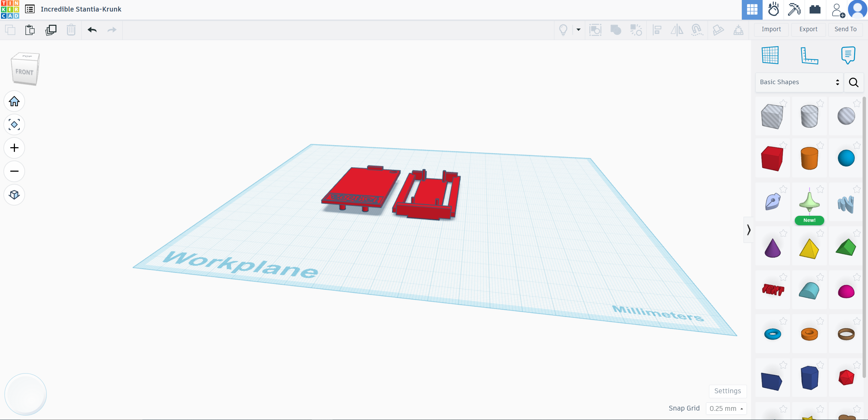This screenshot has width=868, height=420.
Task: Open the Bricks mode icon
Action: pos(815,9)
